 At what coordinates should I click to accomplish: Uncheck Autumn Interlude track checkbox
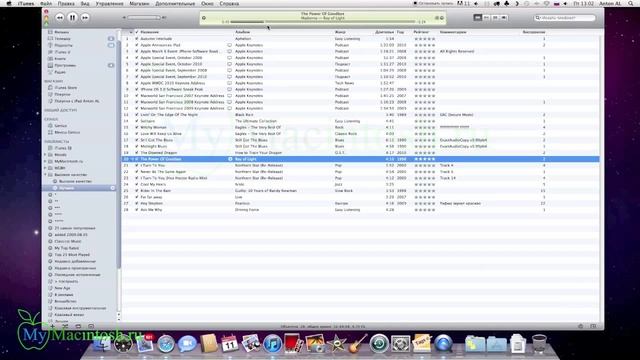(136, 39)
